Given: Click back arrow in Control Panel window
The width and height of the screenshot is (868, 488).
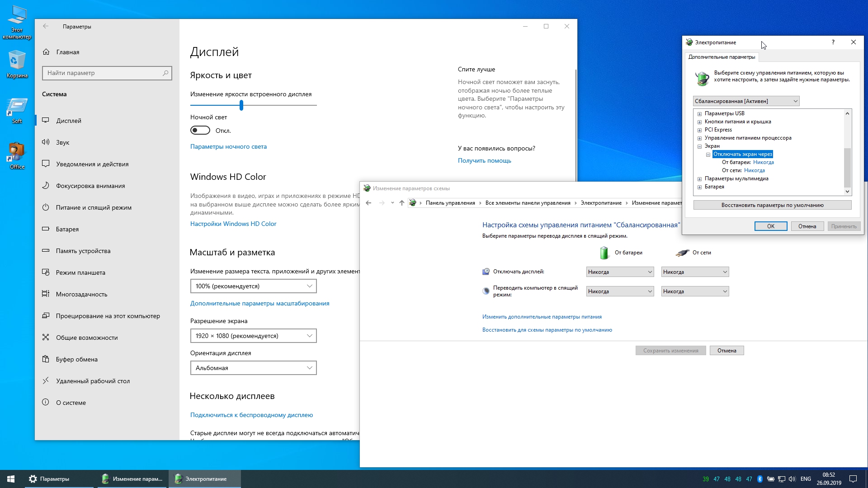Looking at the screenshot, I should click(x=368, y=203).
